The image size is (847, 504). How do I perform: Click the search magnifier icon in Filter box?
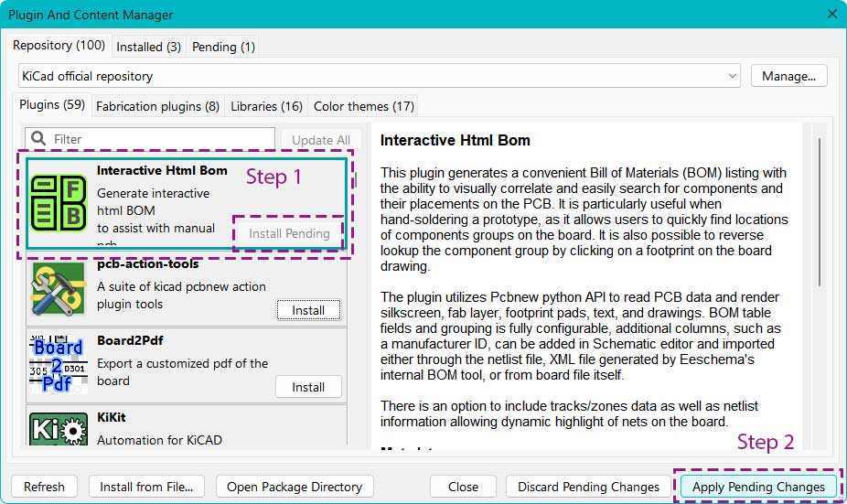(38, 139)
